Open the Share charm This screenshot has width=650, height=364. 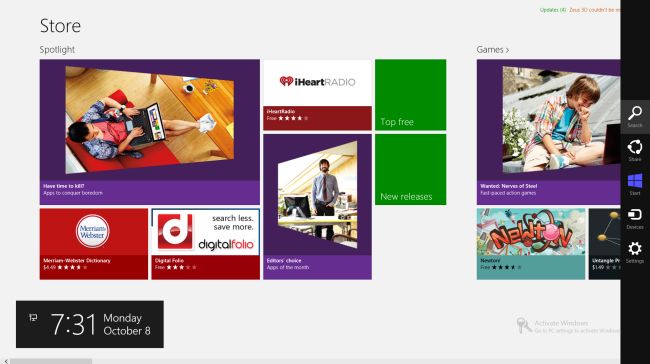(x=635, y=150)
